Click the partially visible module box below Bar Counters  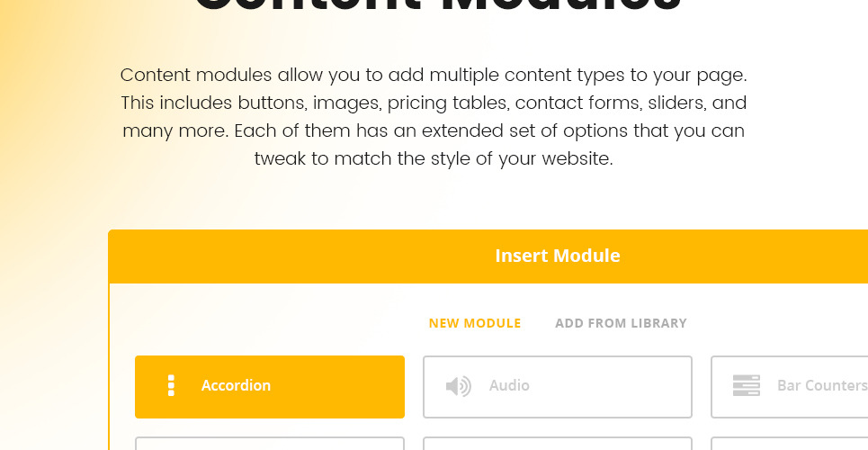[790, 444]
